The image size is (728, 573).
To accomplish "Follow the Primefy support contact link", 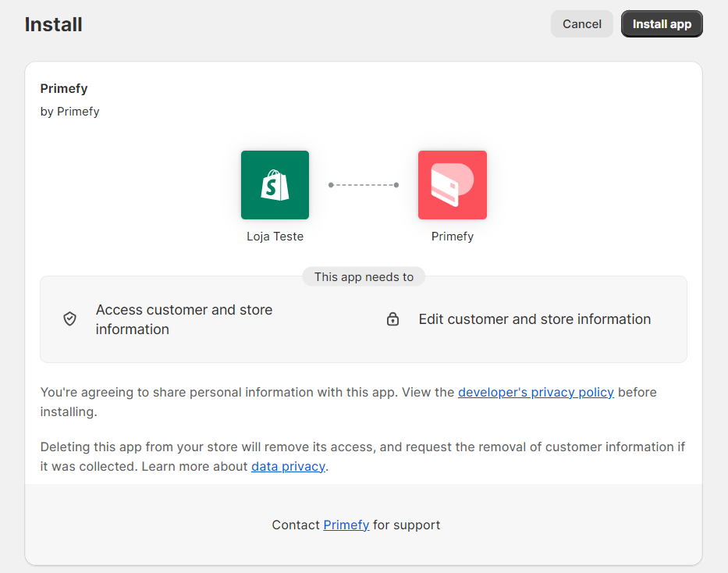I will click(x=346, y=525).
